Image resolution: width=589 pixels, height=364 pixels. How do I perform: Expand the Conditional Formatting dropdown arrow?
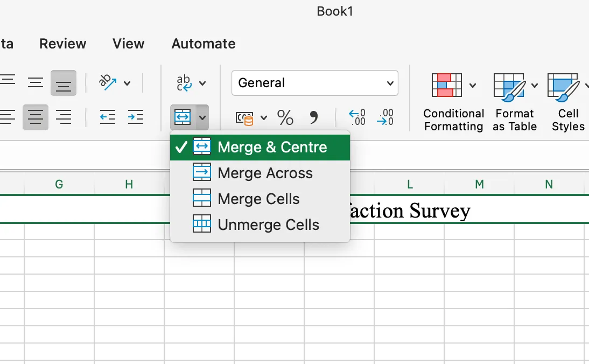(x=473, y=86)
